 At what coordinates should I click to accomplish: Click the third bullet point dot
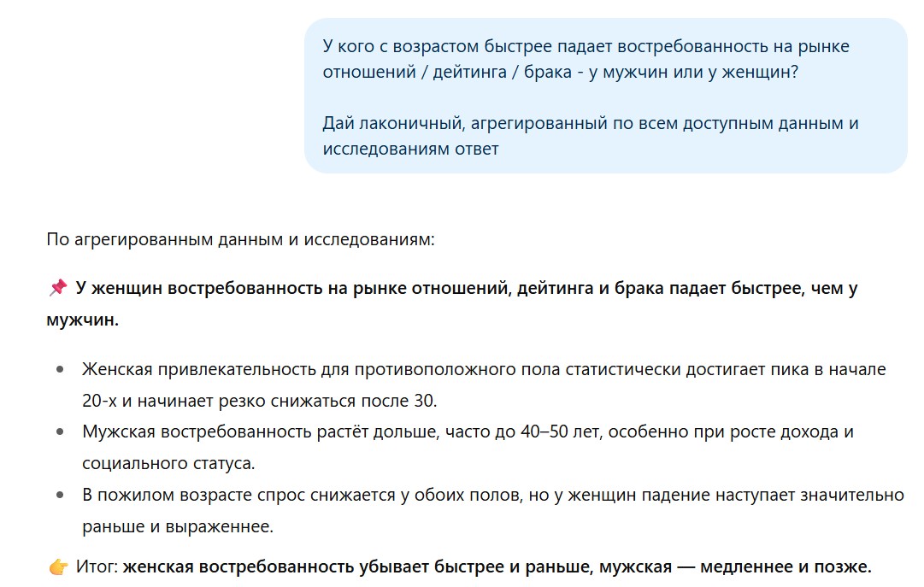(x=60, y=495)
